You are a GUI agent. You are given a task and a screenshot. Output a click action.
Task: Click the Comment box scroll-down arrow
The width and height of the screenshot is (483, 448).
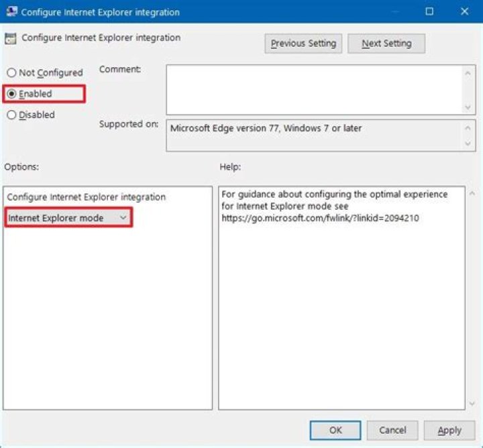[468, 107]
